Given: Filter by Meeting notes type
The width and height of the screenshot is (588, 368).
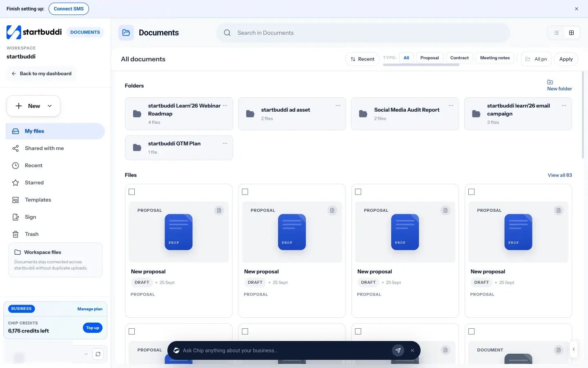Looking at the screenshot, I should (495, 58).
